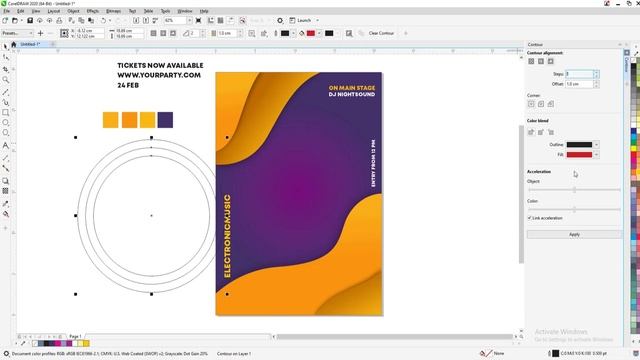This screenshot has width=640, height=360.
Task: Click the add preset plus icon
Action: coord(40,33)
